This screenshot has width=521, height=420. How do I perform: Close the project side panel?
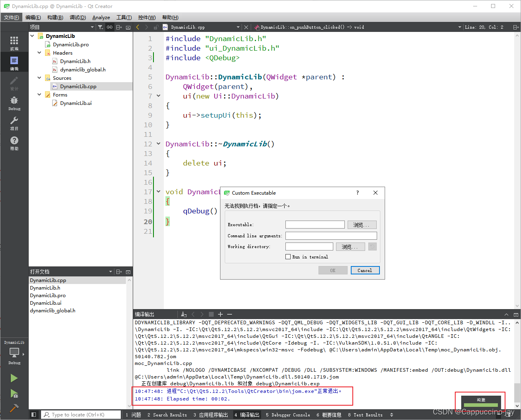128,27
